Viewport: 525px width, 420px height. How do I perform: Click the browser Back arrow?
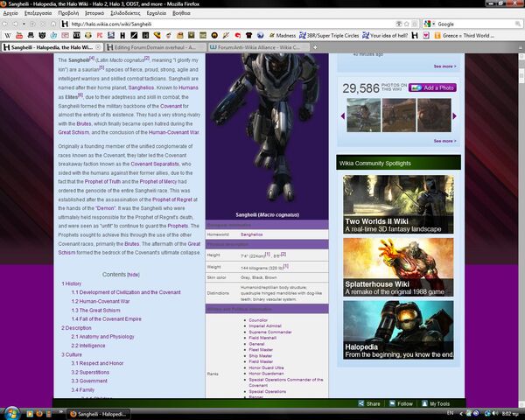click(x=5, y=24)
